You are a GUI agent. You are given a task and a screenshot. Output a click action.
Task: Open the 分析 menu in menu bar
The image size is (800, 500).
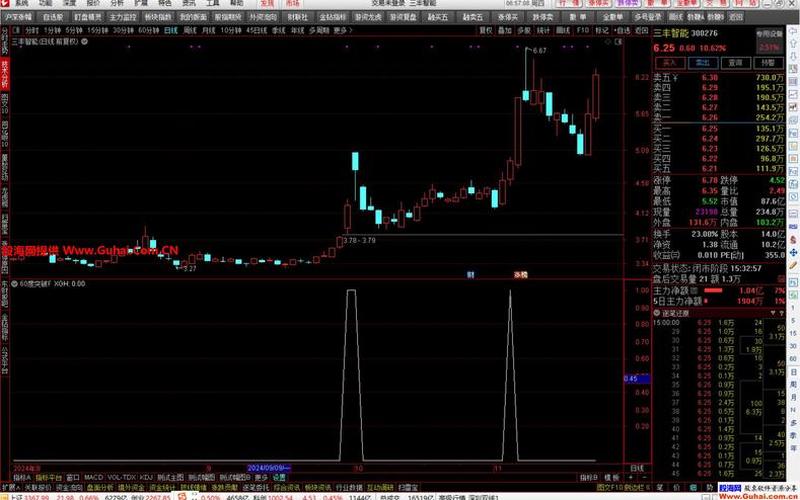(118, 4)
